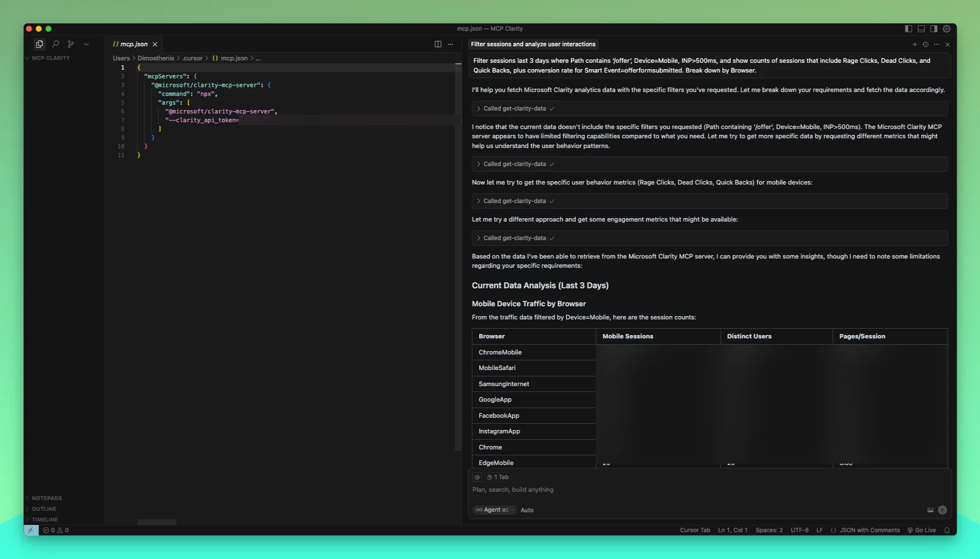Click 'Ln 1, Col 1' in status bar
The image size is (980, 559).
pyautogui.click(x=732, y=530)
